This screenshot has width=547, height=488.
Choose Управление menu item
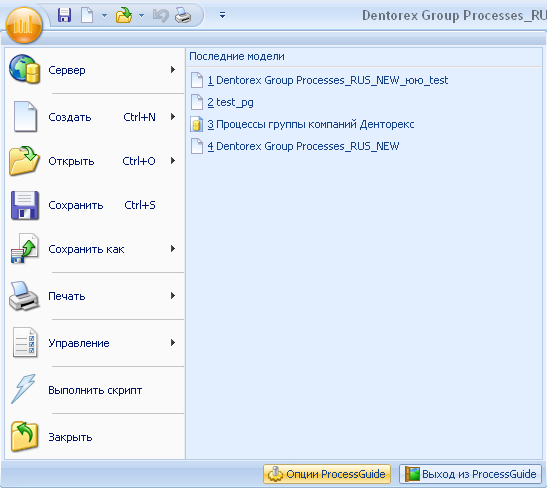(95, 343)
